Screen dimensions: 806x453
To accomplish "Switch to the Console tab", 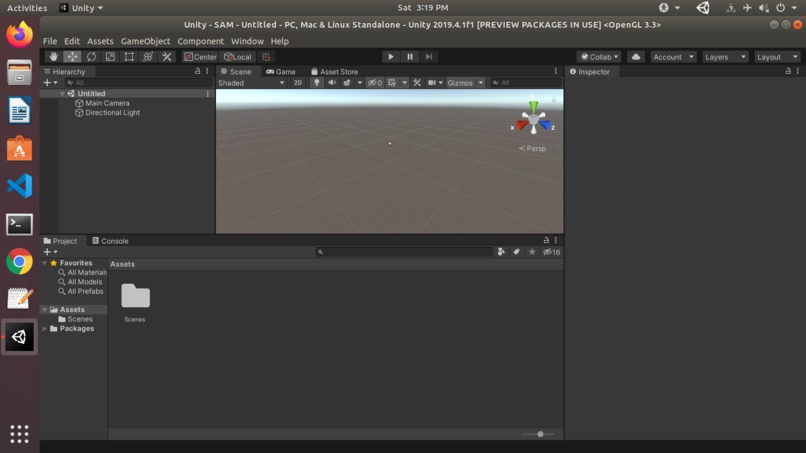I will click(x=110, y=241).
